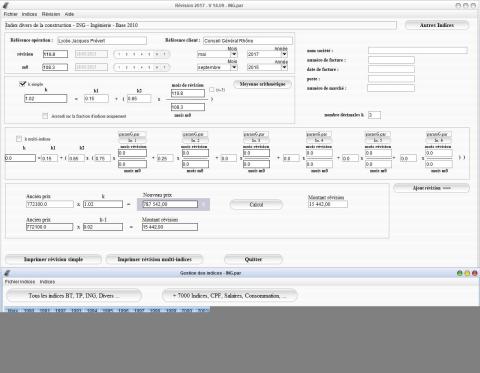Click the Autres Indices button
Image resolution: width=480 pixels, height=373 pixels.
tap(437, 25)
